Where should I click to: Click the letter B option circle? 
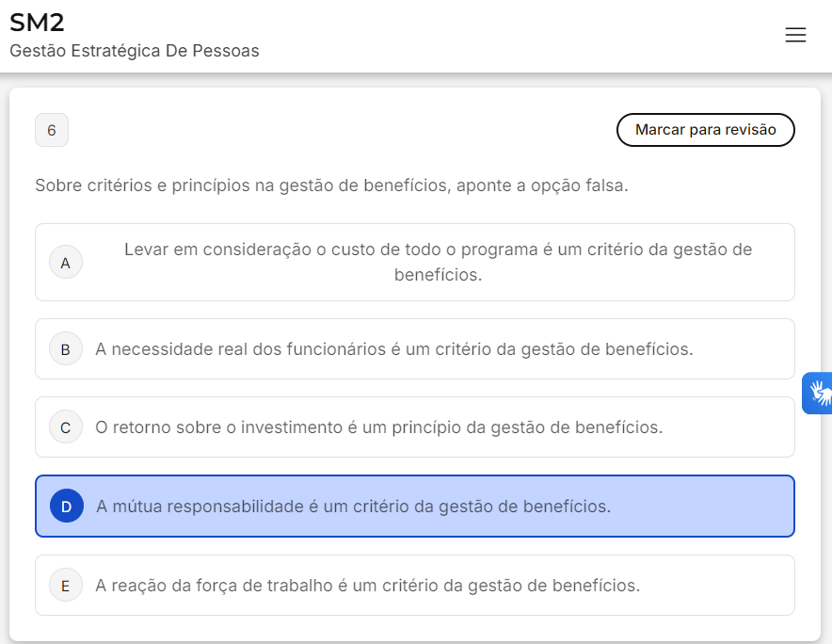pyautogui.click(x=65, y=349)
